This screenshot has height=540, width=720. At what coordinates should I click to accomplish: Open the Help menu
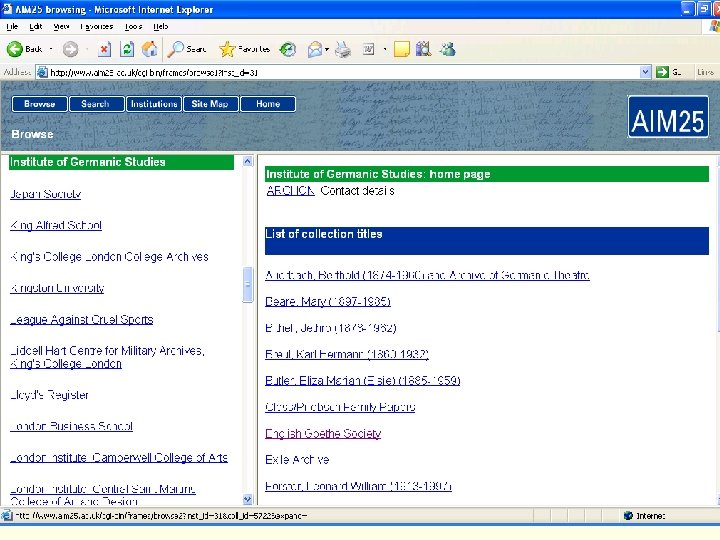160,27
